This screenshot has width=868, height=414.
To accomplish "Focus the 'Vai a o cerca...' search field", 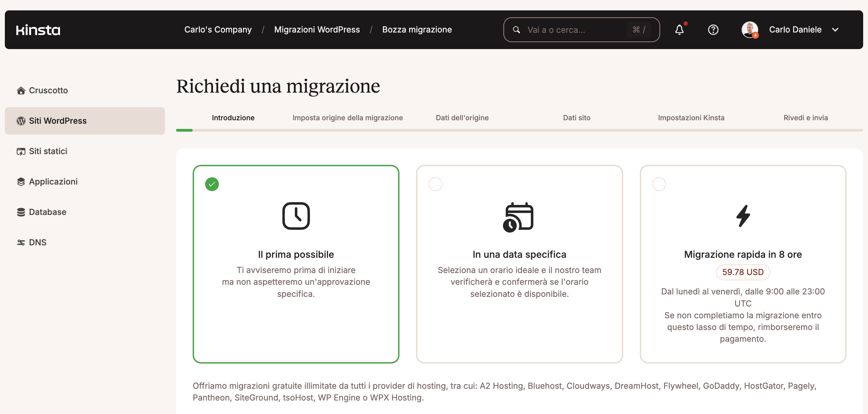I will tap(581, 30).
